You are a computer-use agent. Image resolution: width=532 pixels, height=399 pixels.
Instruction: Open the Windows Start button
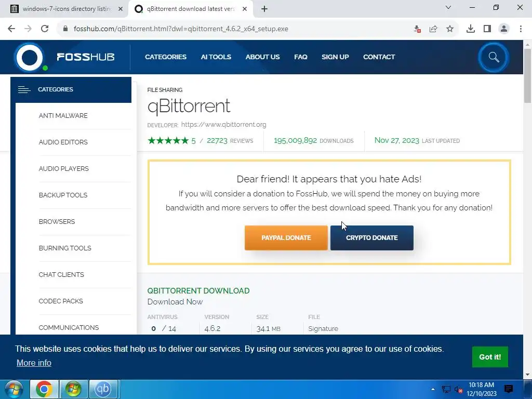[14, 389]
